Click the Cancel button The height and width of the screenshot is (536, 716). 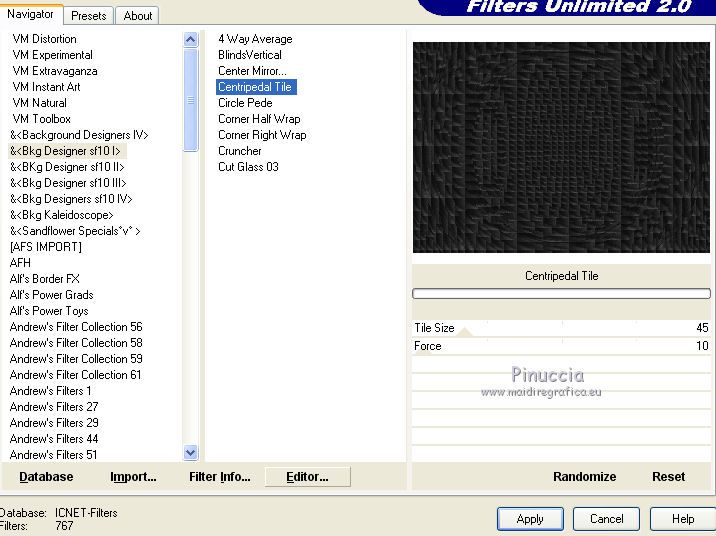(x=606, y=519)
